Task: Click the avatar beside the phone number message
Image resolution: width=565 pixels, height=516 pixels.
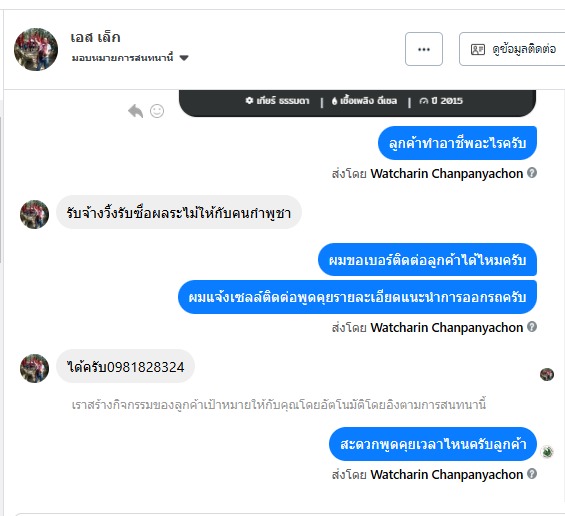Action: [x=34, y=368]
